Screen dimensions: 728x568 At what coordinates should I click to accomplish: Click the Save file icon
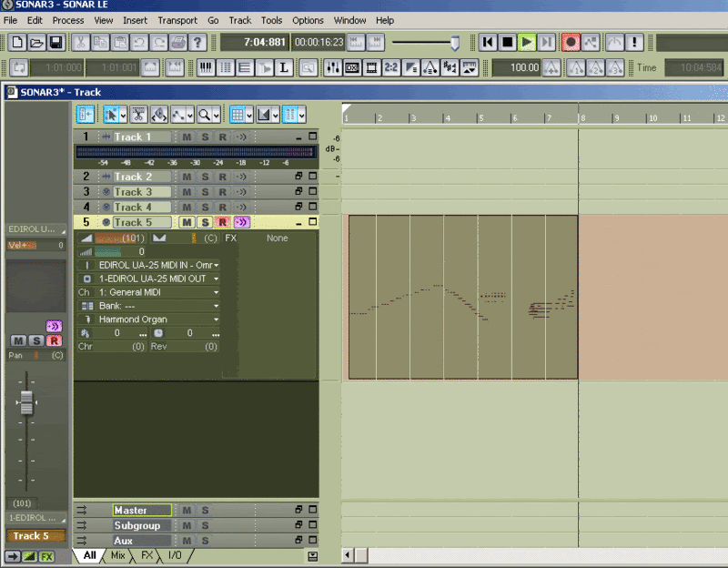56,42
